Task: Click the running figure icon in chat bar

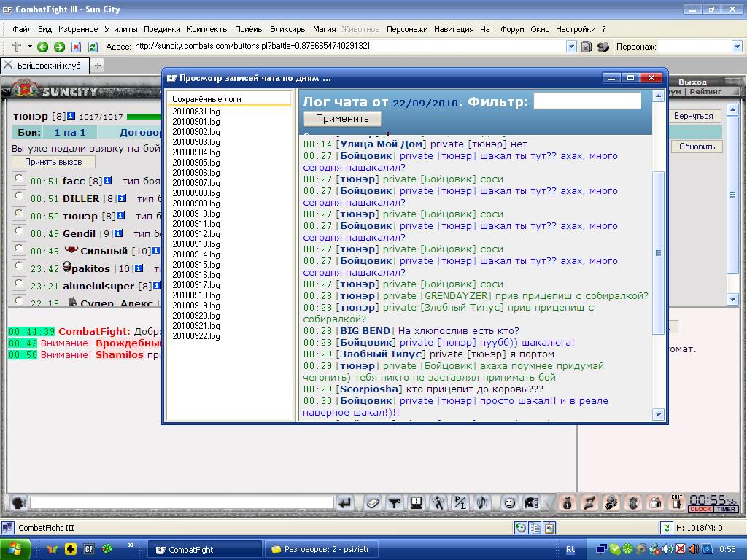Action: pyautogui.click(x=438, y=502)
